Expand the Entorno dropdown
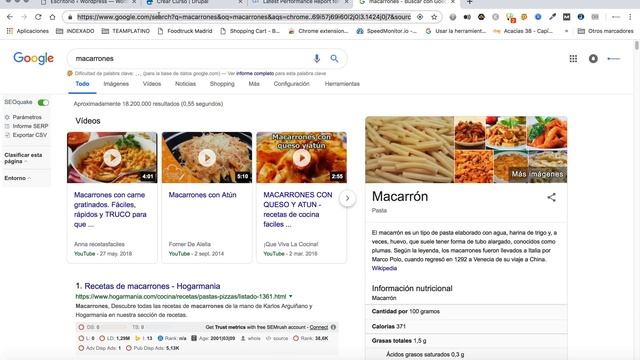 pyautogui.click(x=18, y=178)
